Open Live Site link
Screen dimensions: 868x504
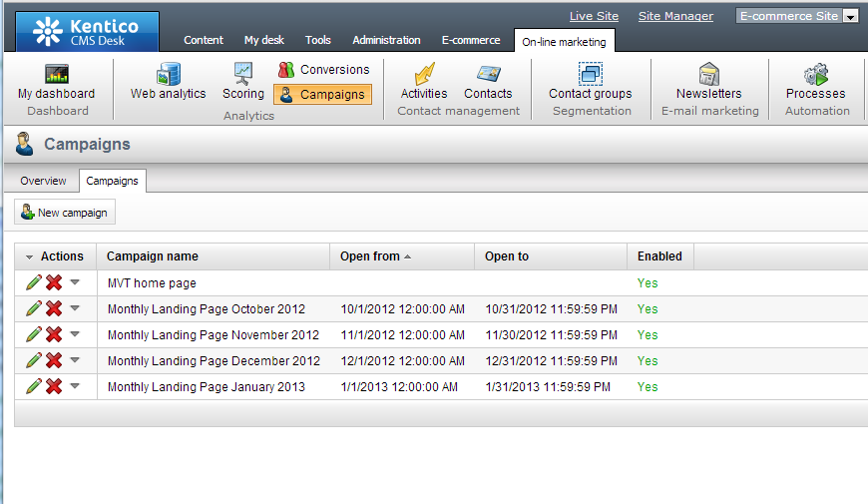click(x=594, y=16)
